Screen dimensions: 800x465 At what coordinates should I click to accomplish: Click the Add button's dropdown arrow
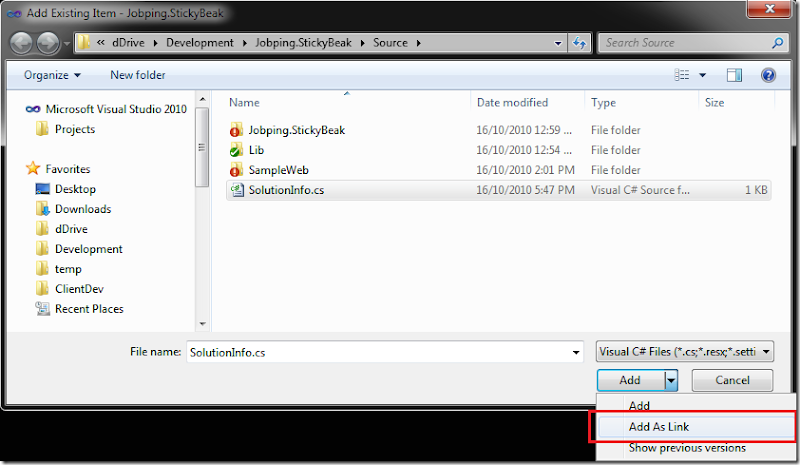click(x=671, y=381)
